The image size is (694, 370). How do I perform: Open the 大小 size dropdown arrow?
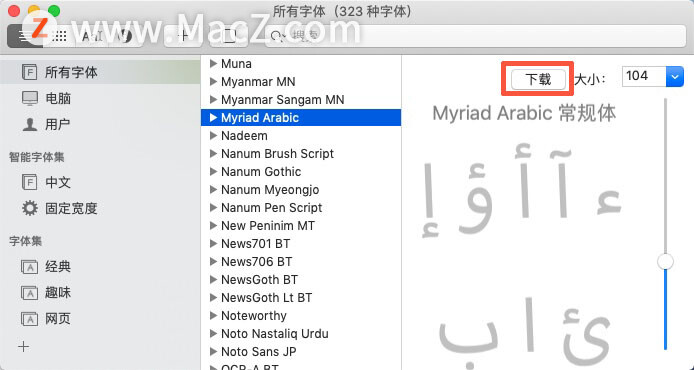[675, 77]
